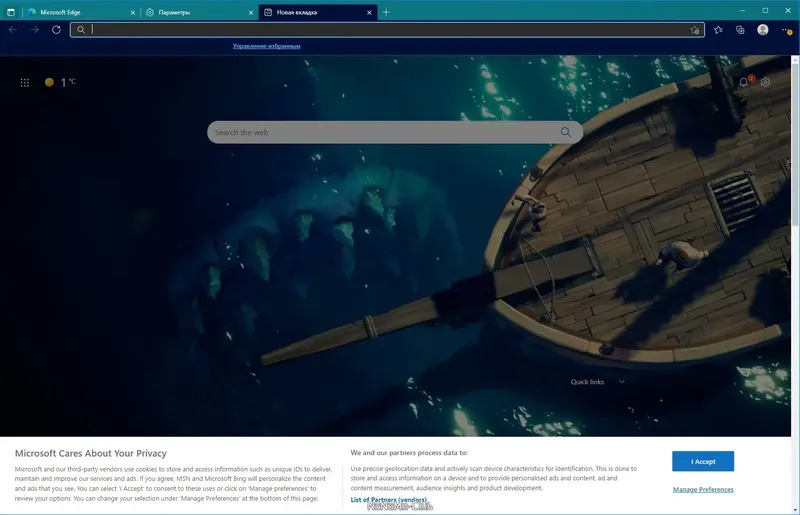
Task: Switch to the Параметры tab
Action: [x=199, y=12]
